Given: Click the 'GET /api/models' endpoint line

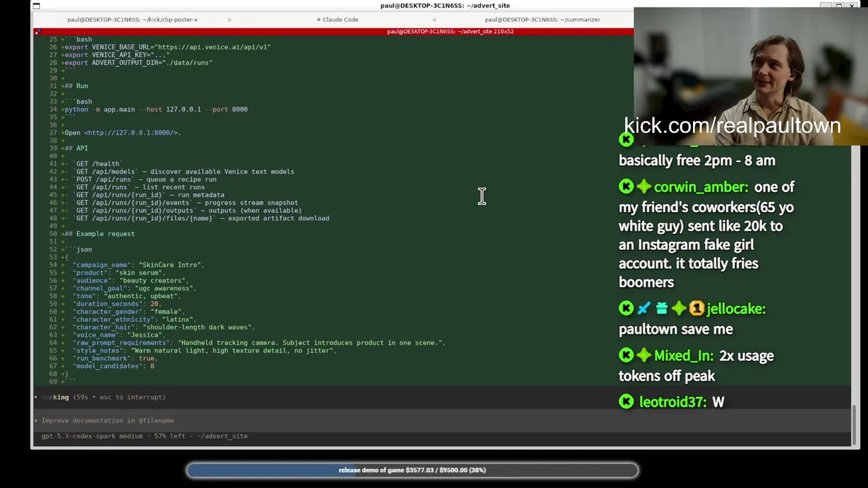Looking at the screenshot, I should click(178, 171).
